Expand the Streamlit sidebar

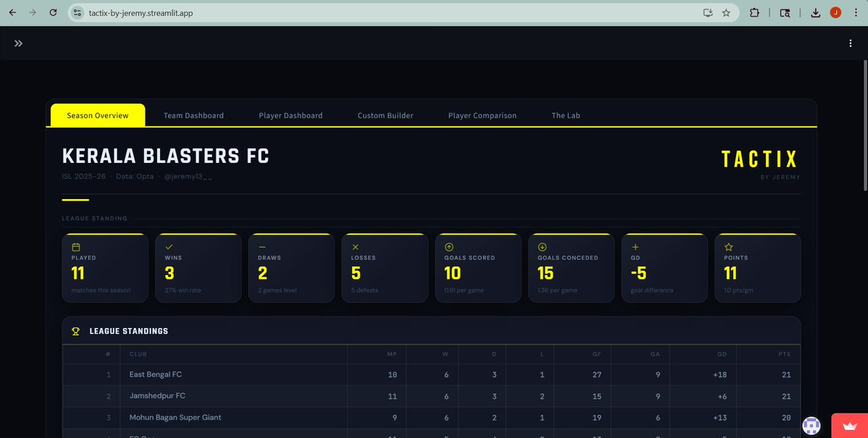coord(18,43)
